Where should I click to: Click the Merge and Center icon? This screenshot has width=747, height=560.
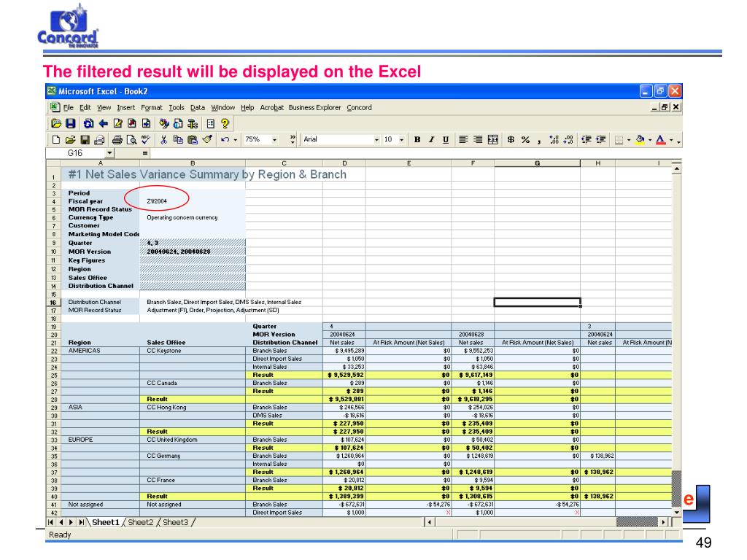(493, 139)
